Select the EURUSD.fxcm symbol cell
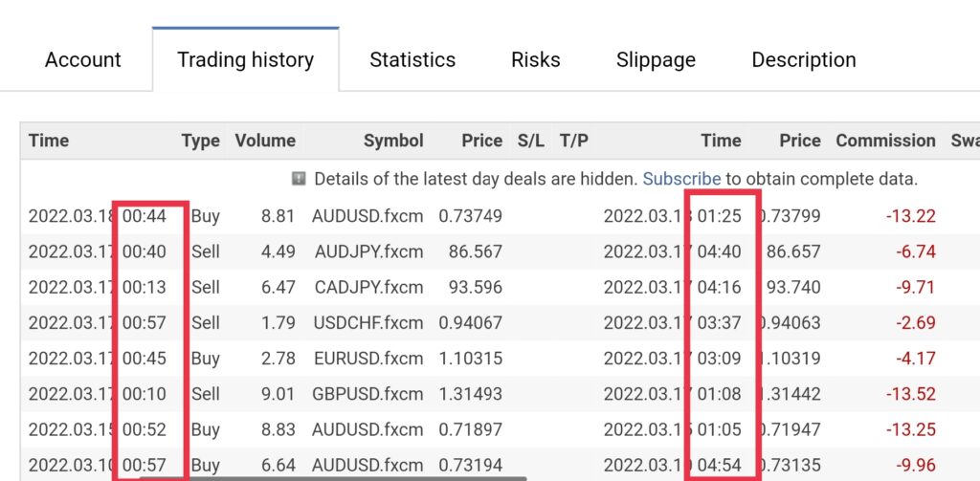 368,359
